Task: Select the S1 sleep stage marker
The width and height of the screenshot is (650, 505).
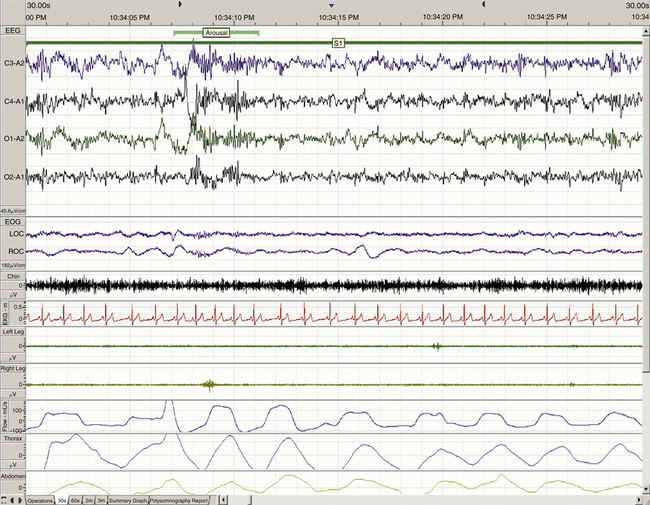Action: coord(338,43)
